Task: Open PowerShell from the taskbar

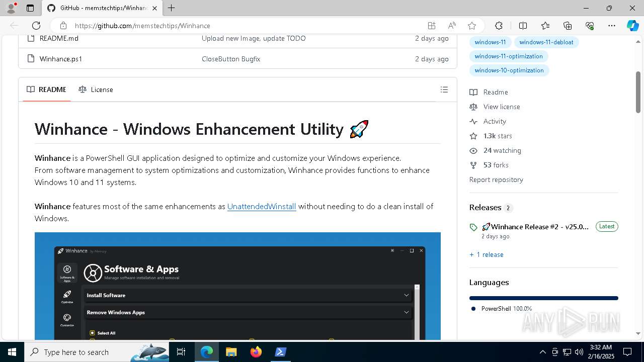Action: pos(281,352)
